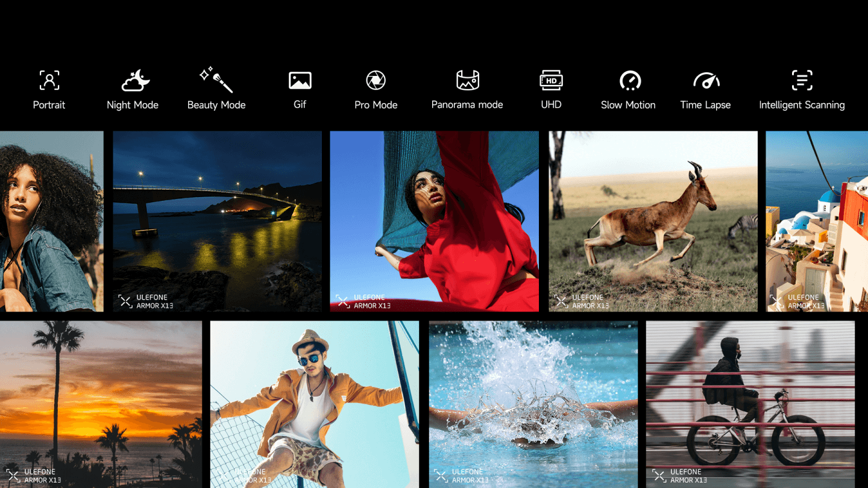Viewport: 868px width, 488px height.
Task: Open the curly-haired woman portrait photo
Action: point(51,221)
